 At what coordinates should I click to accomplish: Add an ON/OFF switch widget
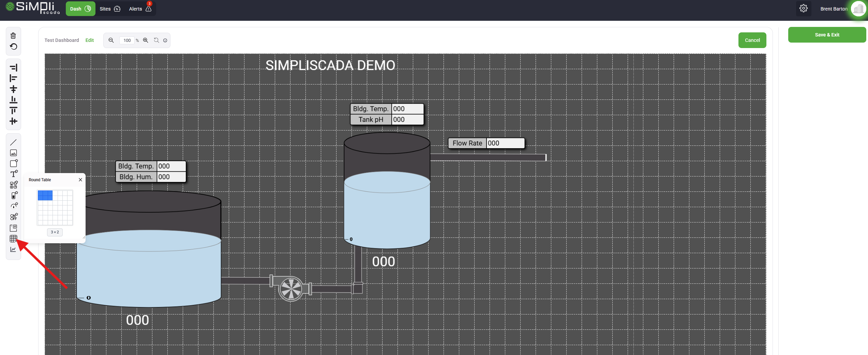click(14, 217)
